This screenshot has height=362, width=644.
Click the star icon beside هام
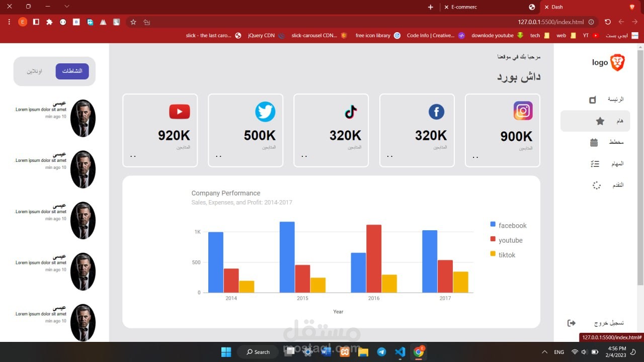pyautogui.click(x=600, y=121)
